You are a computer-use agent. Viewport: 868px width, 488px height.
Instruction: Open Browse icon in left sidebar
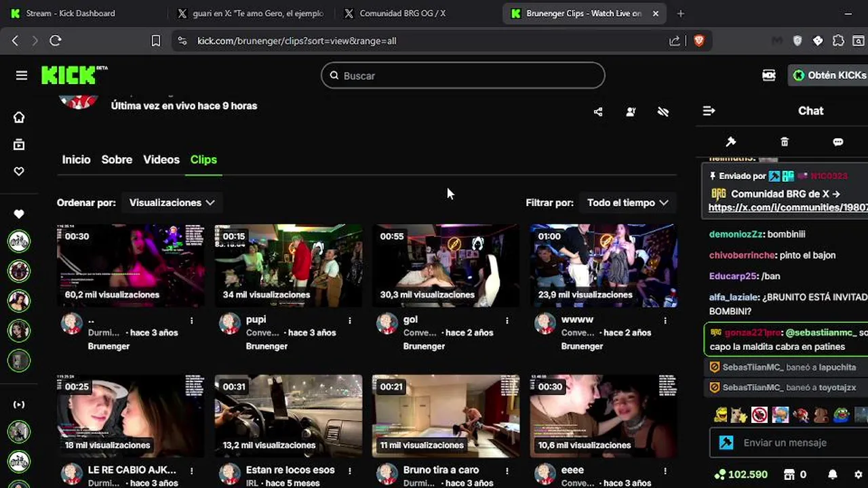pos(19,144)
